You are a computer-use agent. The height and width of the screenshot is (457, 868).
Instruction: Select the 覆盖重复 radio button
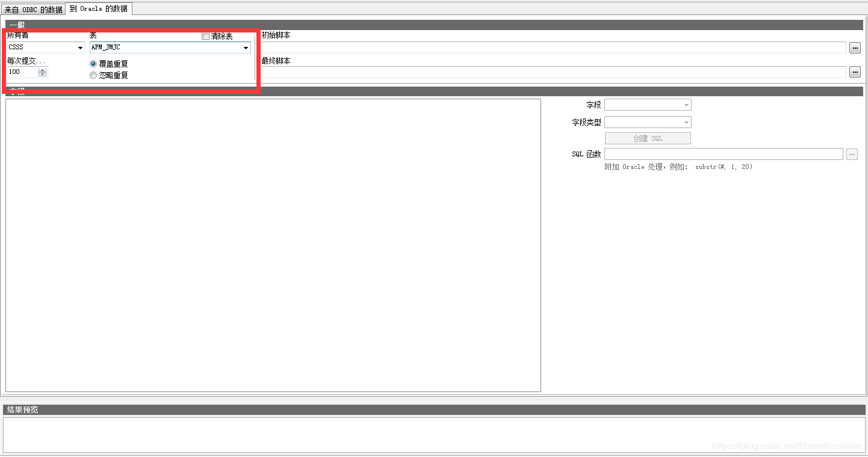pyautogui.click(x=93, y=64)
